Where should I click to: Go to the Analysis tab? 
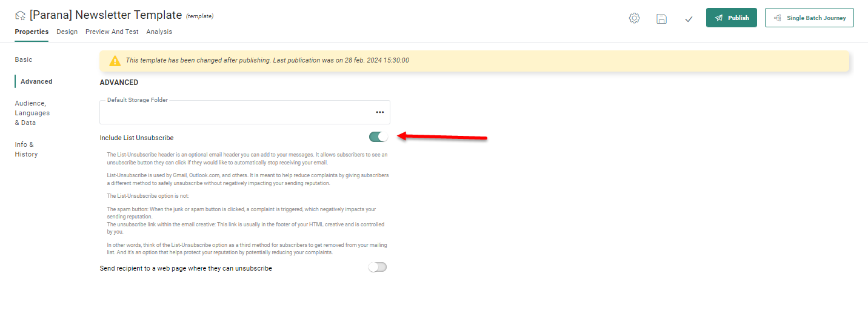point(159,32)
